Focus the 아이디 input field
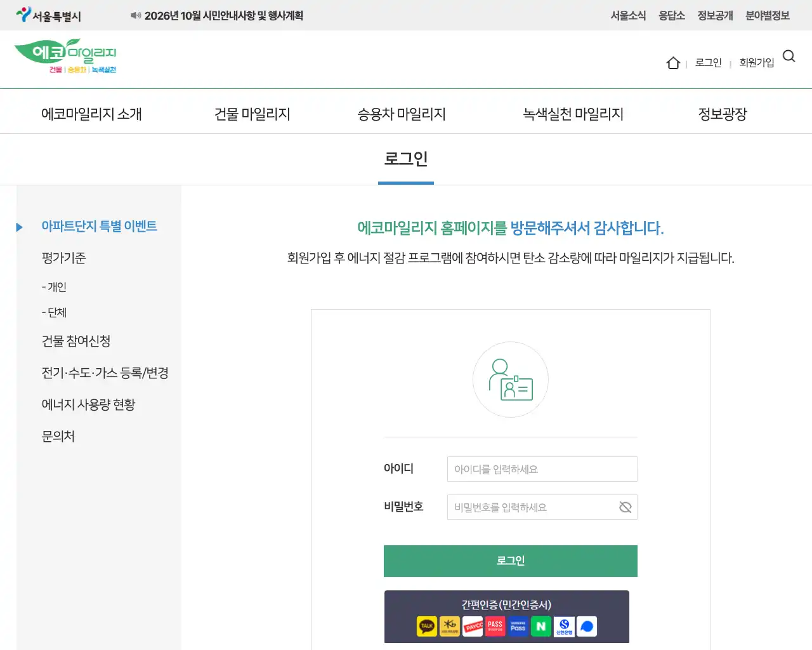The image size is (812, 650). [542, 469]
